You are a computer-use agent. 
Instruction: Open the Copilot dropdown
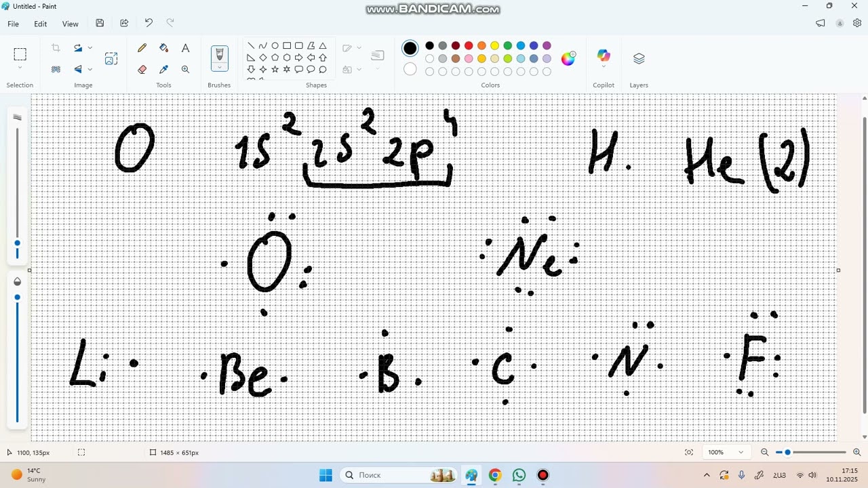604,67
